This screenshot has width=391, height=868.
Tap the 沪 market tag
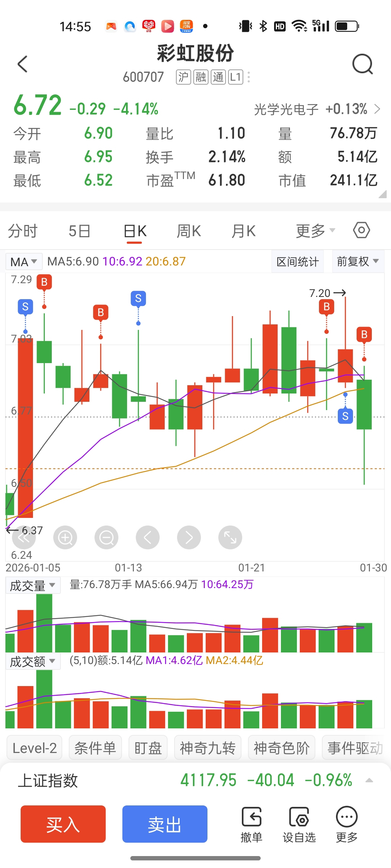184,77
